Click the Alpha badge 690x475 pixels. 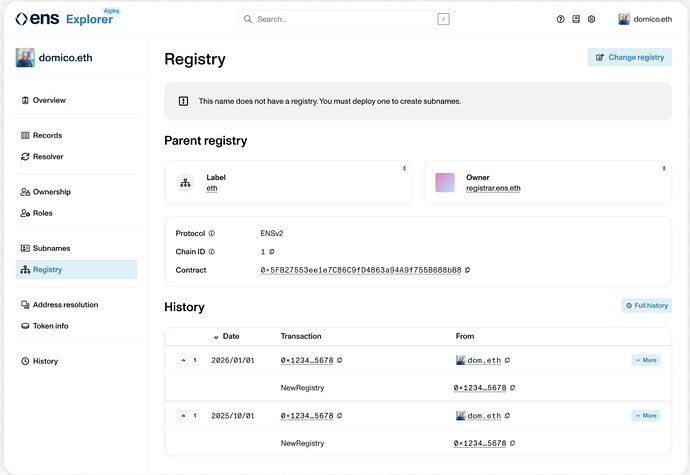tap(111, 11)
